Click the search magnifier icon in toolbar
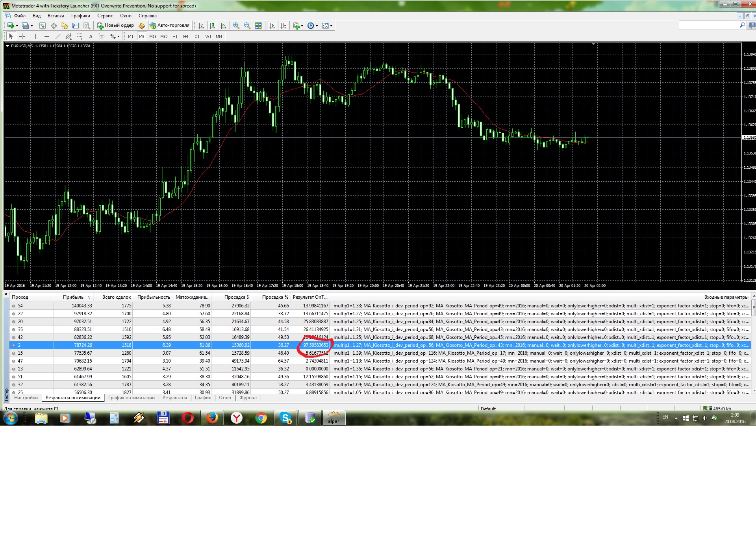 pyautogui.click(x=742, y=25)
